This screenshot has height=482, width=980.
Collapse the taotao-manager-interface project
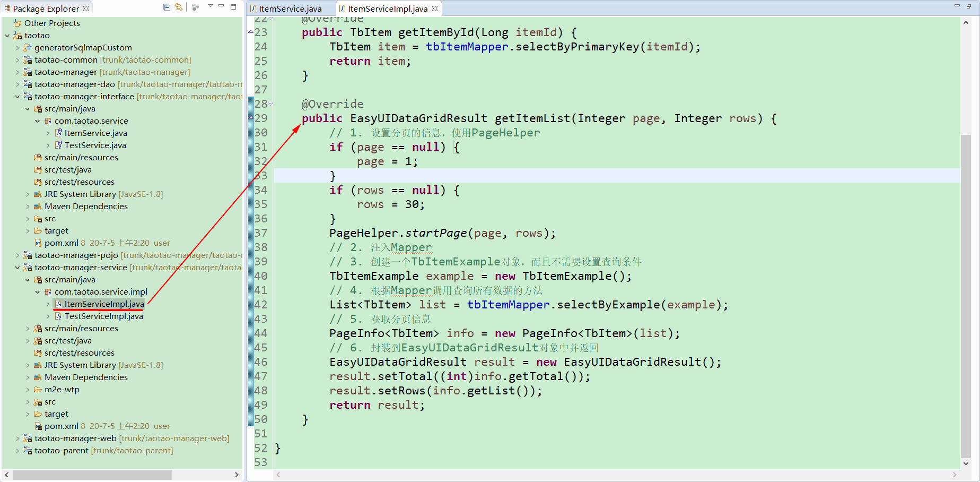point(17,97)
